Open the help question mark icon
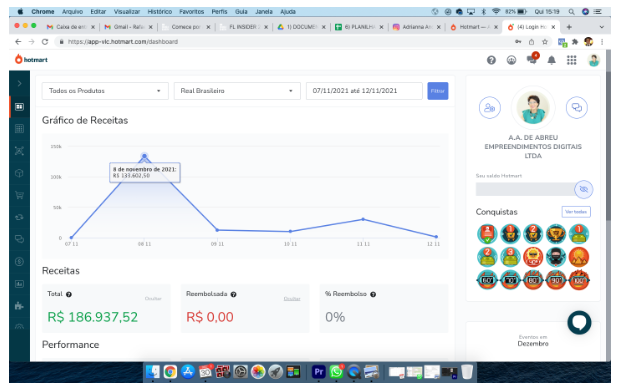 tap(491, 60)
